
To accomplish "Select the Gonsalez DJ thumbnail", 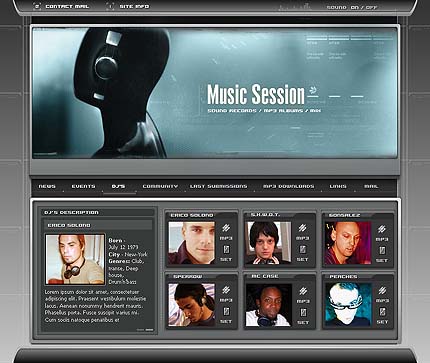I will (348, 243).
